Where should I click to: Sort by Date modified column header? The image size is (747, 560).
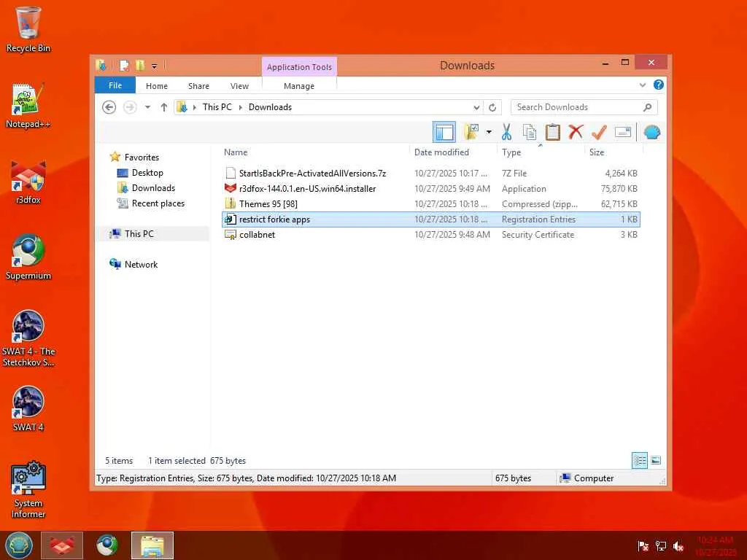point(441,152)
